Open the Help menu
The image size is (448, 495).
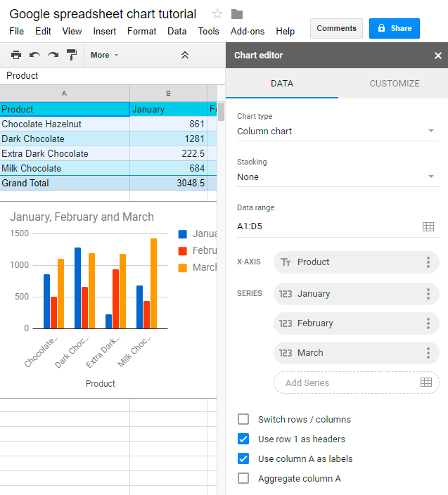pyautogui.click(x=285, y=31)
